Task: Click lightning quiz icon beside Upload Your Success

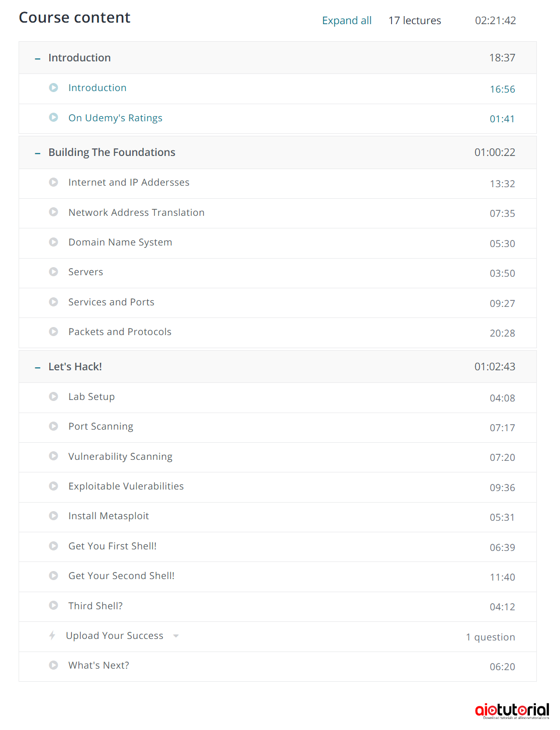Action: pos(52,635)
